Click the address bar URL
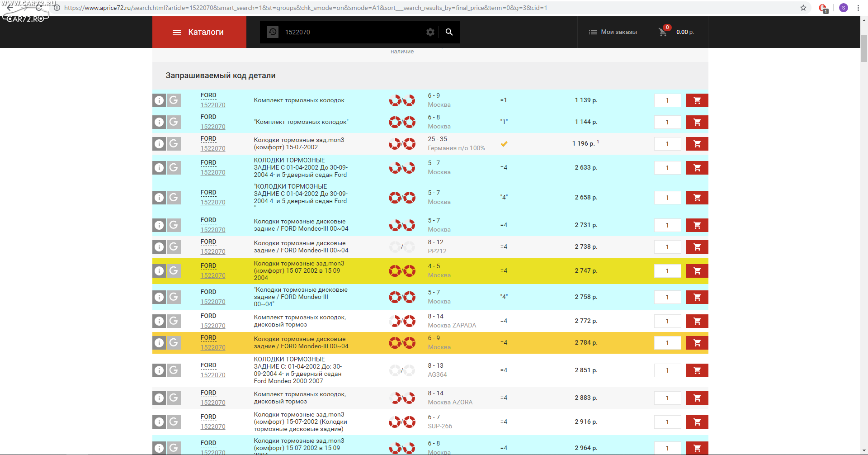 coord(306,8)
